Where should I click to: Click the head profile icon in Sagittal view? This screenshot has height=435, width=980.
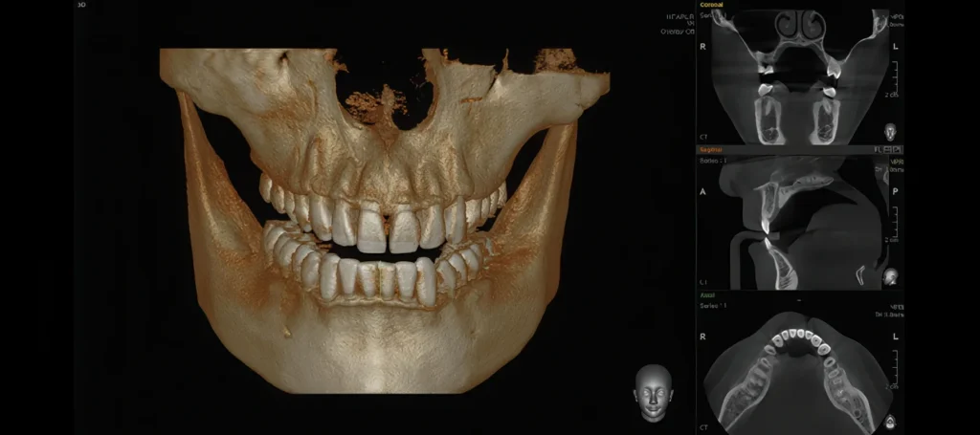(x=891, y=276)
